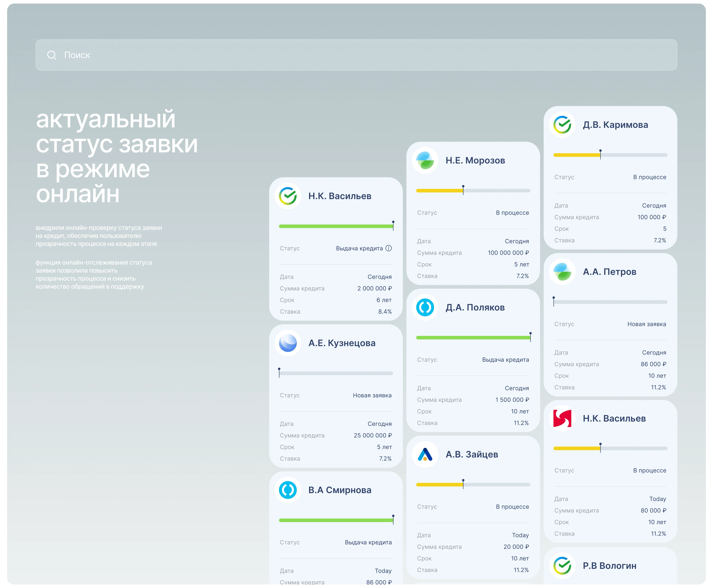The height and width of the screenshot is (588, 713).
Task: Click the green progress bar on Д.А. Поляков card
Action: coord(473,337)
